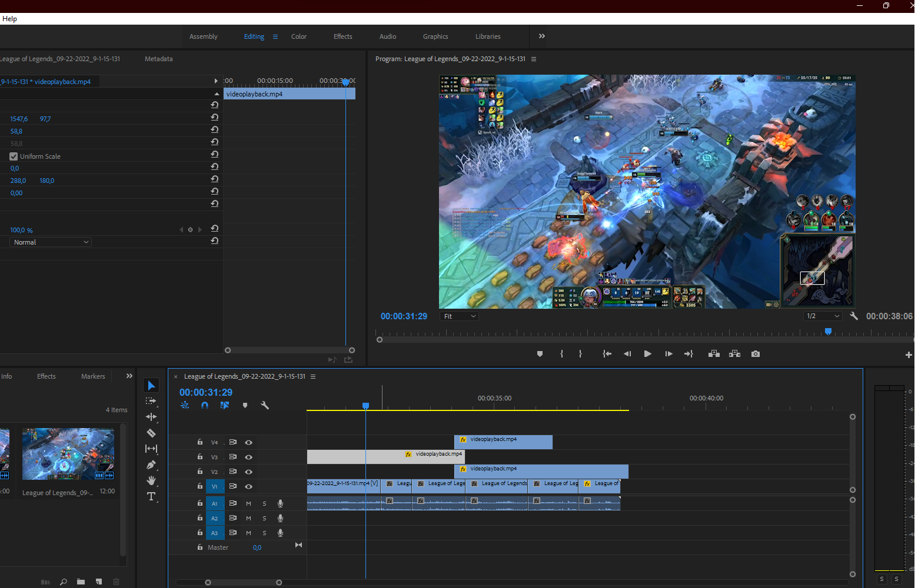The height and width of the screenshot is (588, 918).
Task: Go to Out point in Program Monitor
Action: [x=688, y=354]
